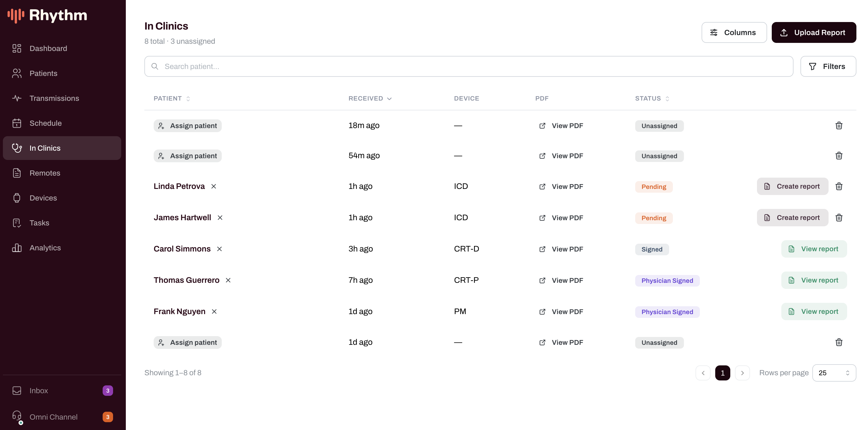This screenshot has height=430, width=868.
Task: Assign patient to the 18m ago report
Action: 188,125
